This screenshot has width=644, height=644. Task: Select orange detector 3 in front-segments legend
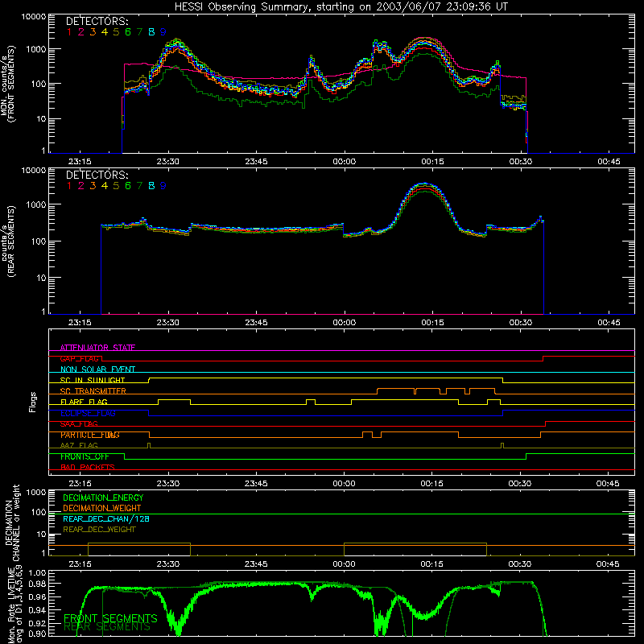click(93, 32)
